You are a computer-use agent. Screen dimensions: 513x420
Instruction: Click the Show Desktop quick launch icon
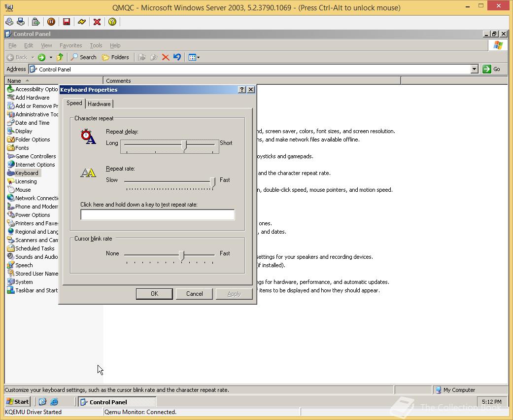42,402
